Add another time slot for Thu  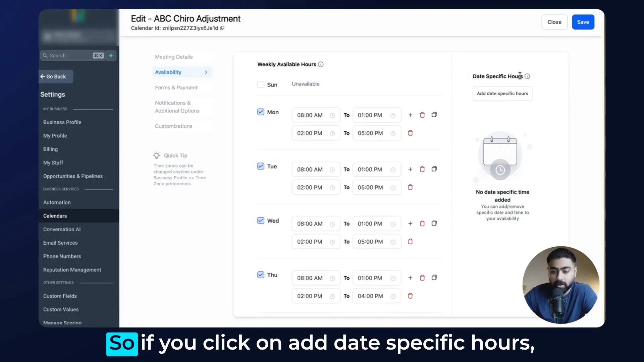coord(410,278)
